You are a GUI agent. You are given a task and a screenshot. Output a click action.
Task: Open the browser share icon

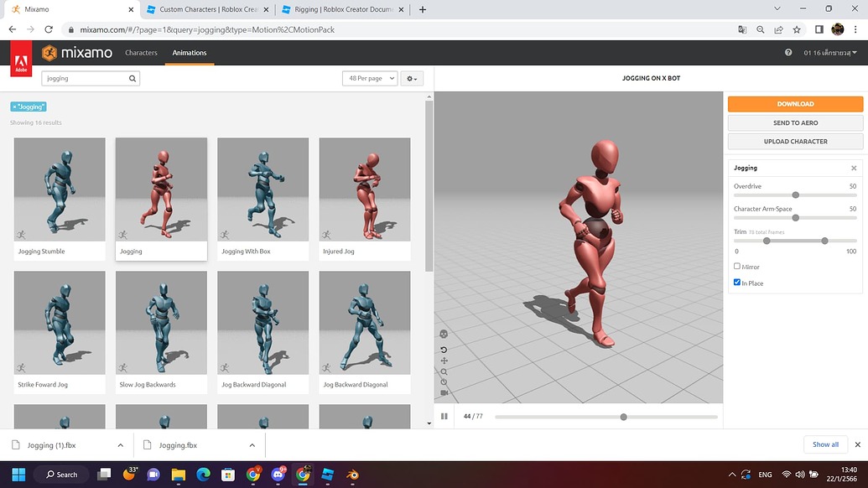(x=778, y=30)
